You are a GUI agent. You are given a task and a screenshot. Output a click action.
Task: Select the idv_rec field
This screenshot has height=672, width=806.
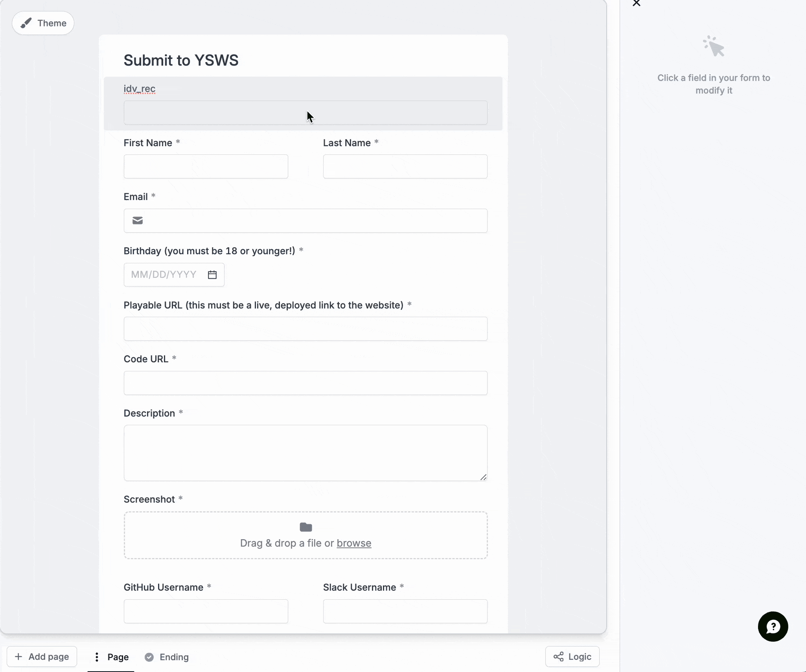(x=305, y=113)
